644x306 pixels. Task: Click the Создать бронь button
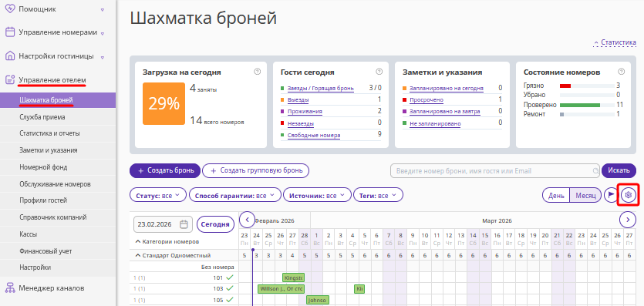click(165, 170)
